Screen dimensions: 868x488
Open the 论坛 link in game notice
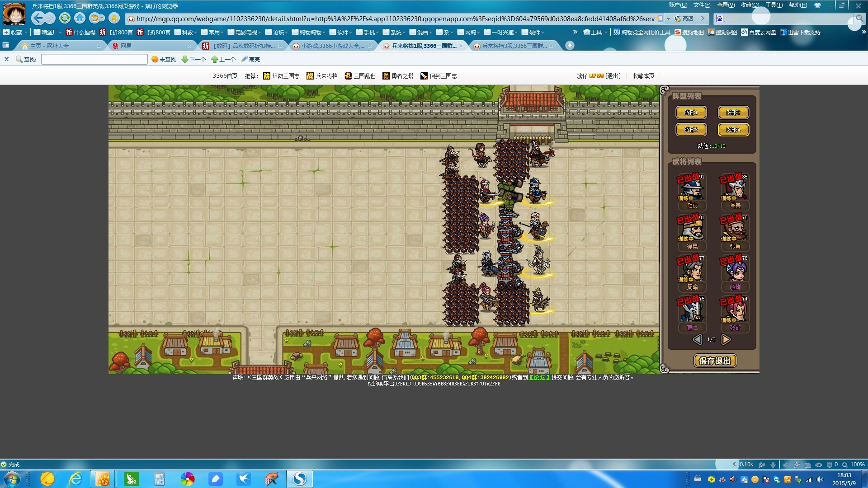(540, 377)
